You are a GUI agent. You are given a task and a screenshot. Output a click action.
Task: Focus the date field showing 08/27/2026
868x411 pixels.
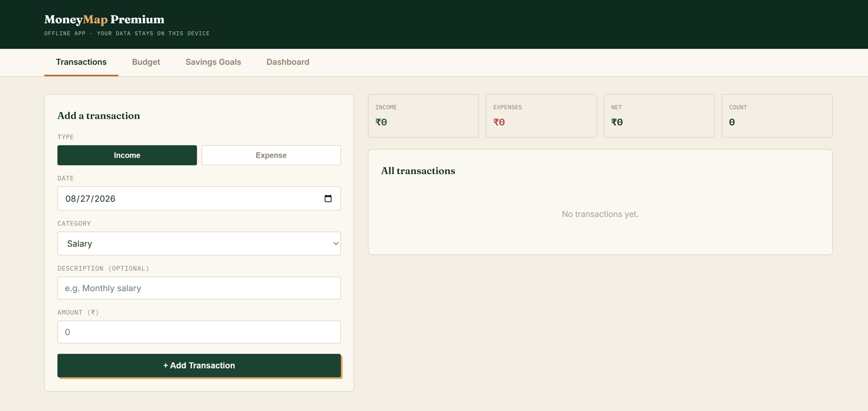[199, 199]
